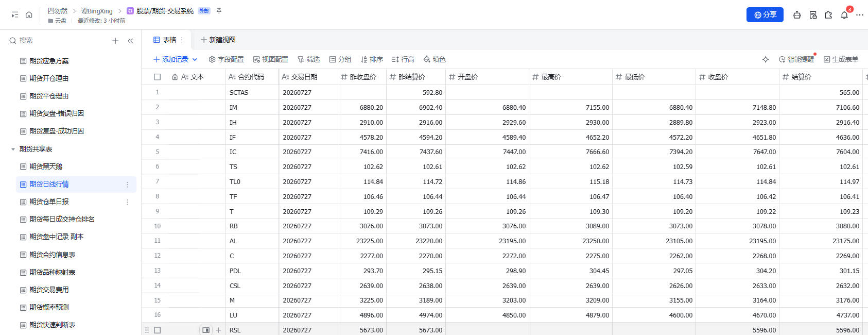Open more options for 期货日线行情
Viewport: 868px width, 335px height.
click(127, 185)
